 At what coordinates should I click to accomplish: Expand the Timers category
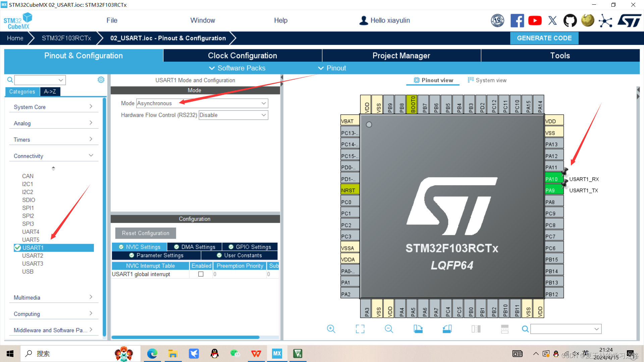53,139
